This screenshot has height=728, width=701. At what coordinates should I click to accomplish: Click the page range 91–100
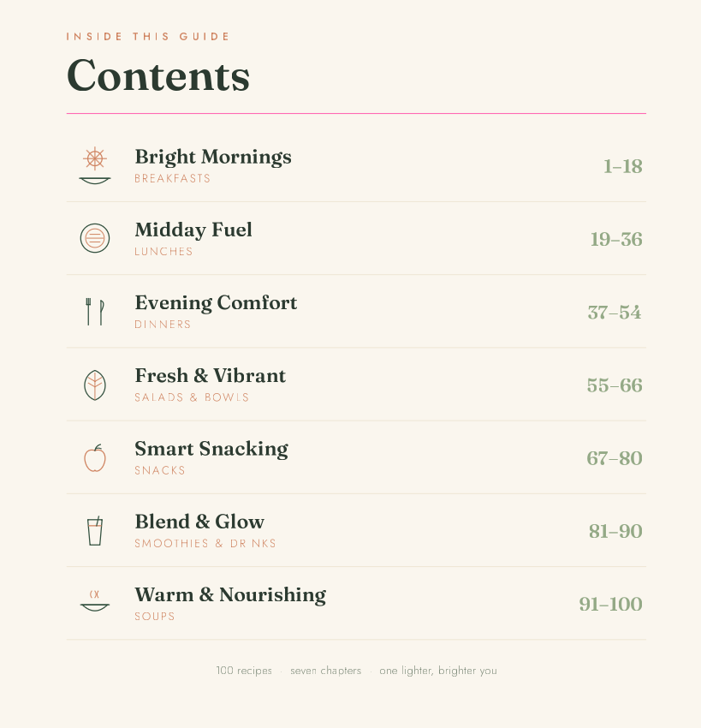coord(610,604)
